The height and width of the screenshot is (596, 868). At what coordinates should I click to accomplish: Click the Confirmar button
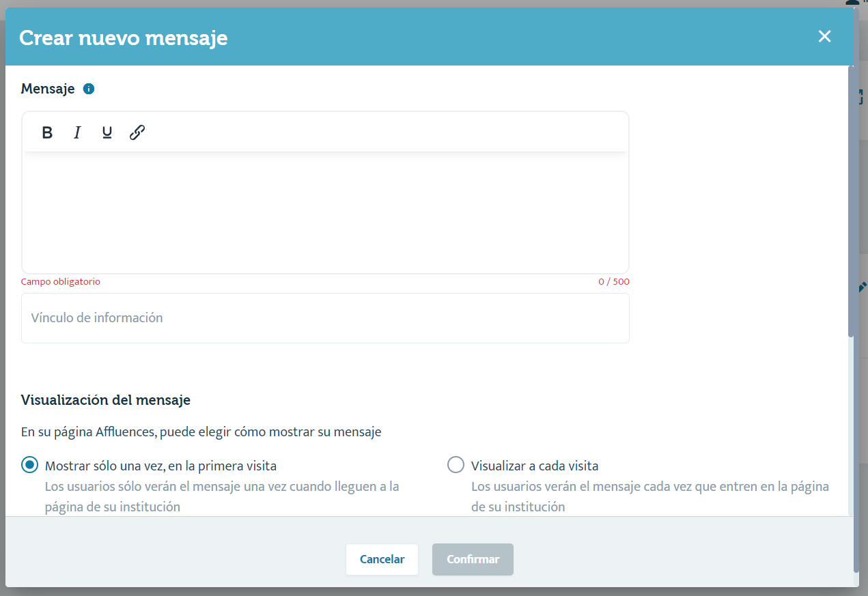473,559
